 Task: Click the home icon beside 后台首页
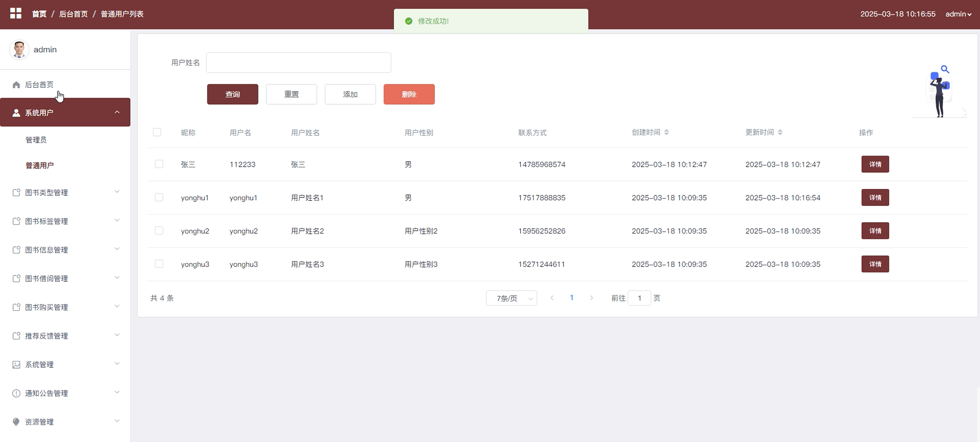point(16,84)
